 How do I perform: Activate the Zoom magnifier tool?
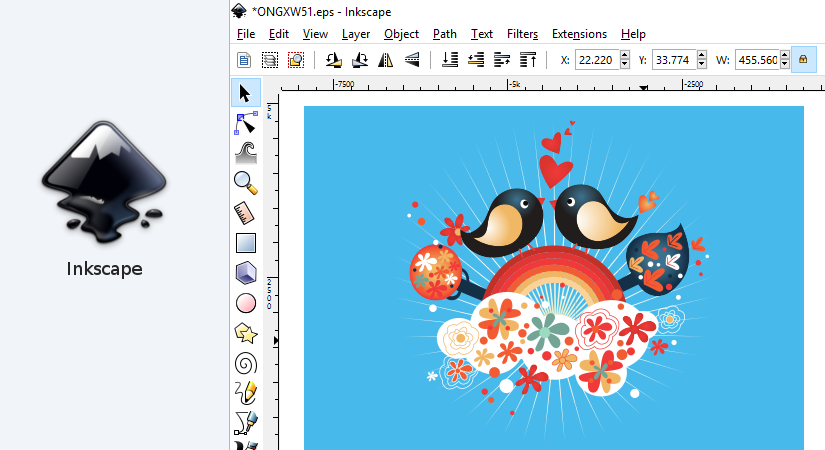(245, 182)
